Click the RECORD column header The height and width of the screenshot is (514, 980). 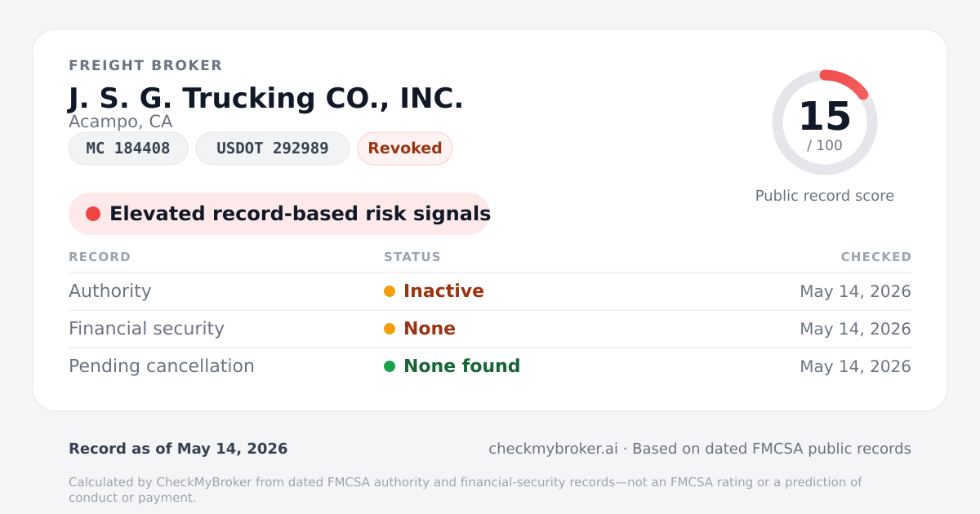click(x=100, y=257)
